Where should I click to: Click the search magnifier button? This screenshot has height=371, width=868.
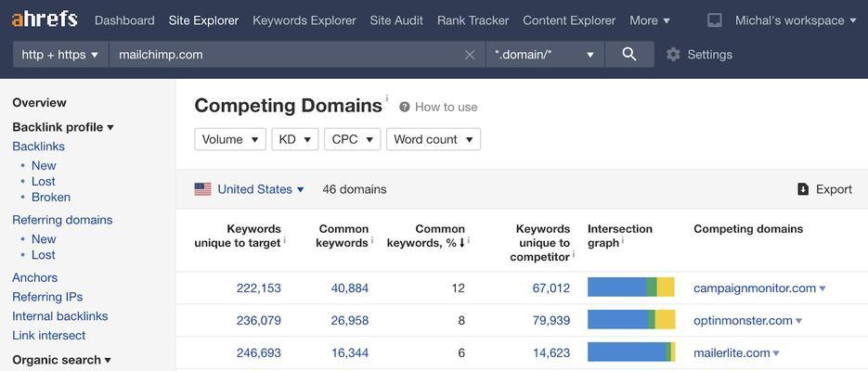tap(629, 54)
